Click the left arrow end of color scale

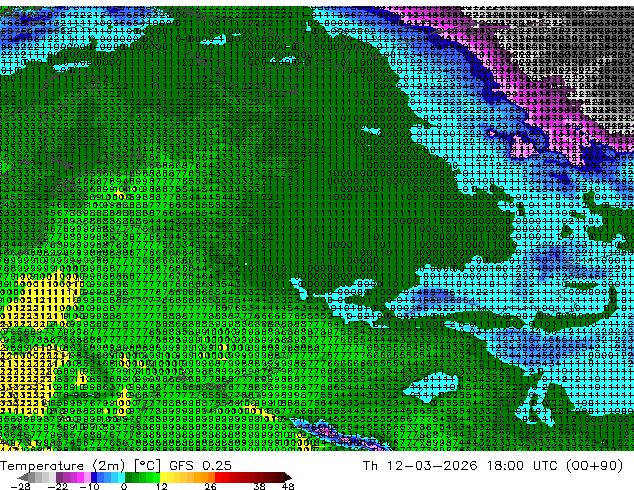(x=23, y=477)
